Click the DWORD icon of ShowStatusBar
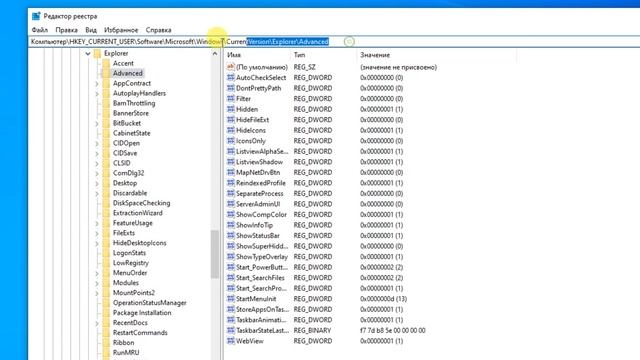 [231, 236]
